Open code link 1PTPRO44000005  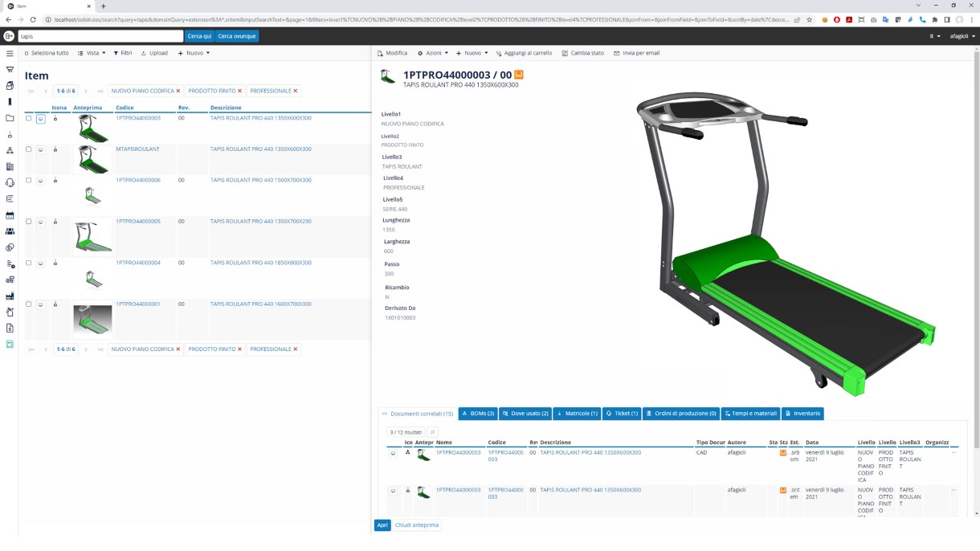138,222
